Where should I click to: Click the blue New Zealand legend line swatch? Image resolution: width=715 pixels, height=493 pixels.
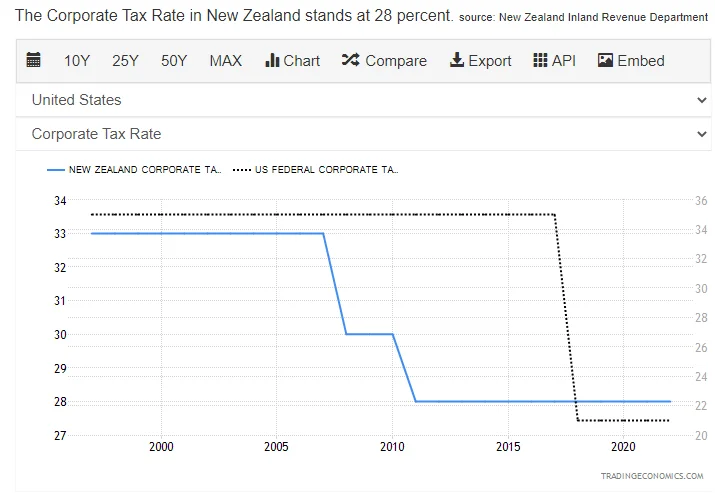[55, 170]
